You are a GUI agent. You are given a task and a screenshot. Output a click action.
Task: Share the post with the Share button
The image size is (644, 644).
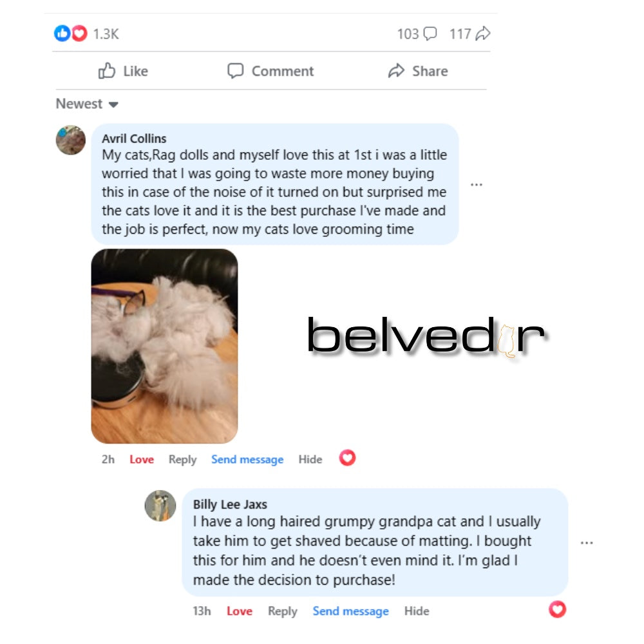pyautogui.click(x=418, y=71)
